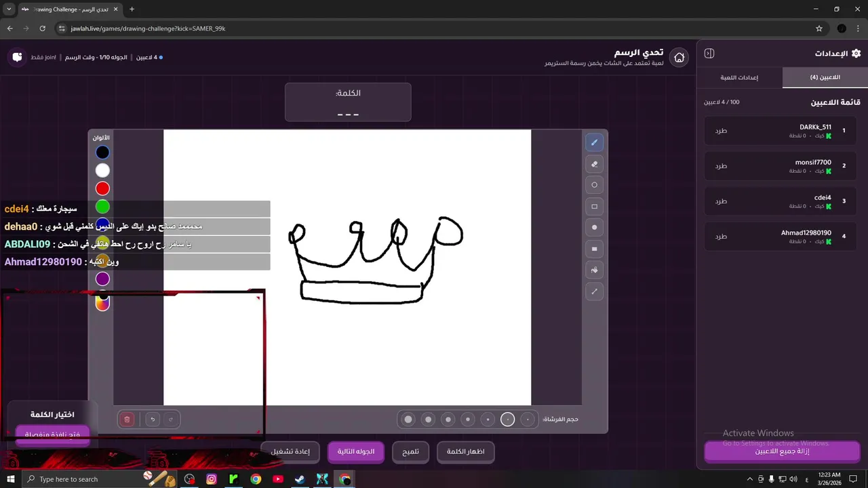868x488 pixels.
Task: Open the Chrome tab search dropdown
Action: 9,9
